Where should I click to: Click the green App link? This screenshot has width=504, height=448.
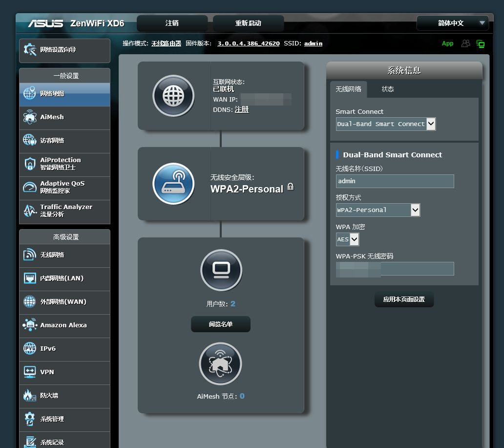(x=447, y=43)
